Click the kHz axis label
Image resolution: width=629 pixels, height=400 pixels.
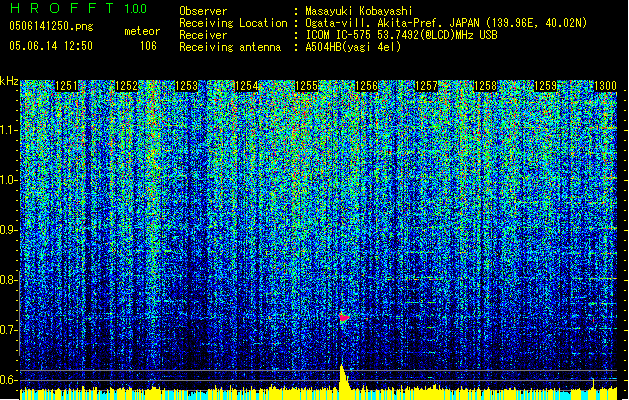click(9, 81)
